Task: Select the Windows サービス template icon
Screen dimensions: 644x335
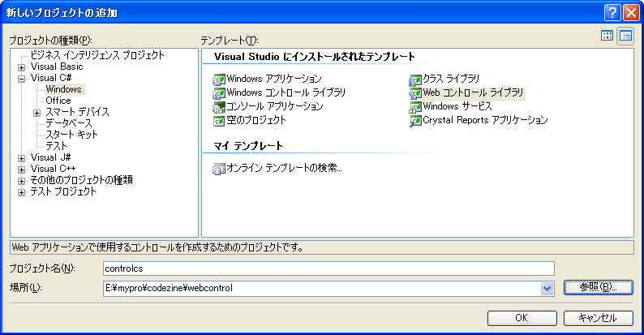Action: (x=415, y=107)
